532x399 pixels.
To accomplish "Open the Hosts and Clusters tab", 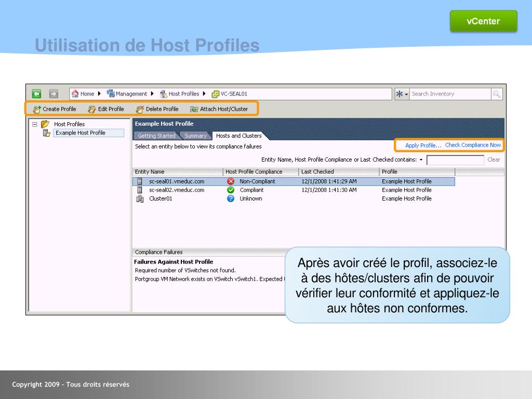I will click(x=239, y=136).
